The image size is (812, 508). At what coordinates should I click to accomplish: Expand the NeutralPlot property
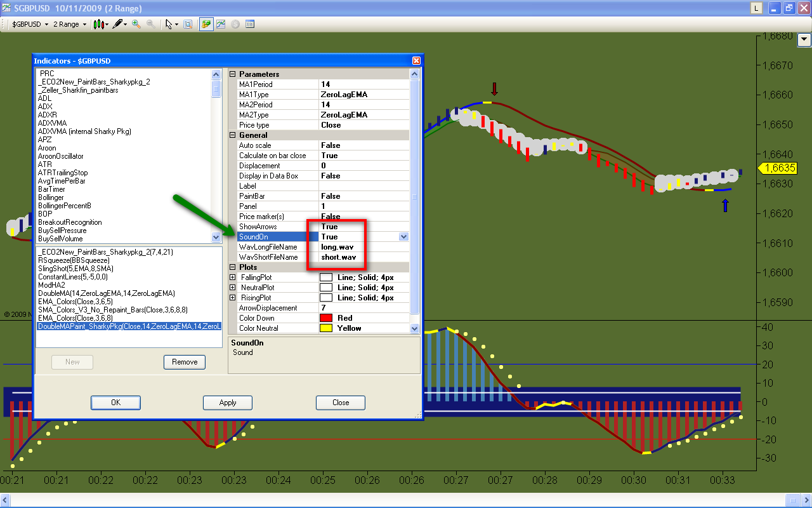[233, 288]
